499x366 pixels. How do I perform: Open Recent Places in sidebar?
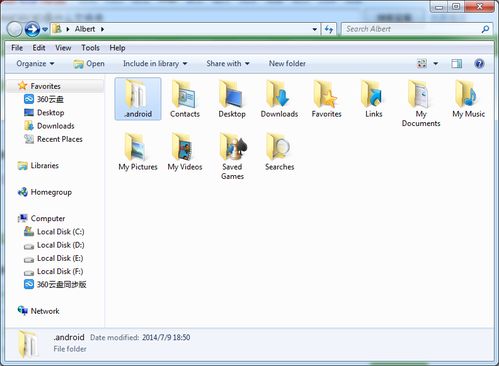[53, 139]
